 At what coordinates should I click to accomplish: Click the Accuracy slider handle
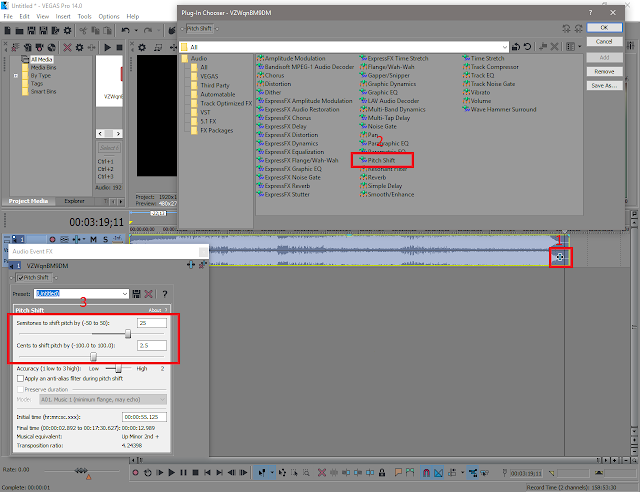point(118,369)
